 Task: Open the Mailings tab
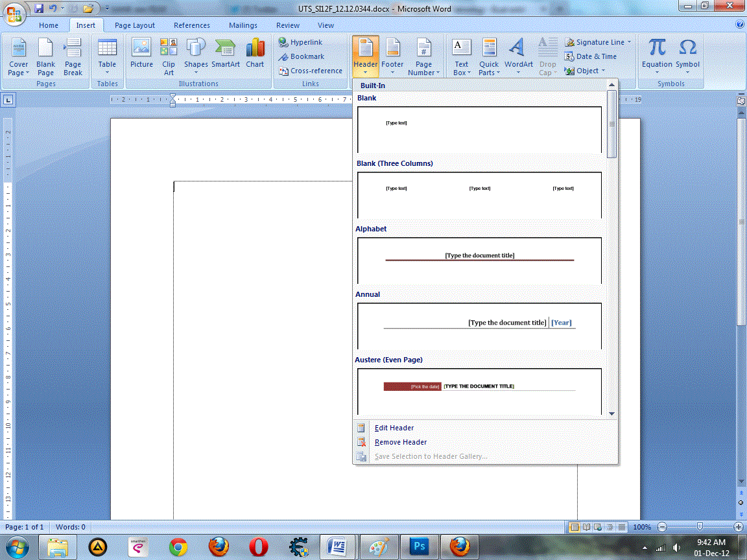(243, 25)
